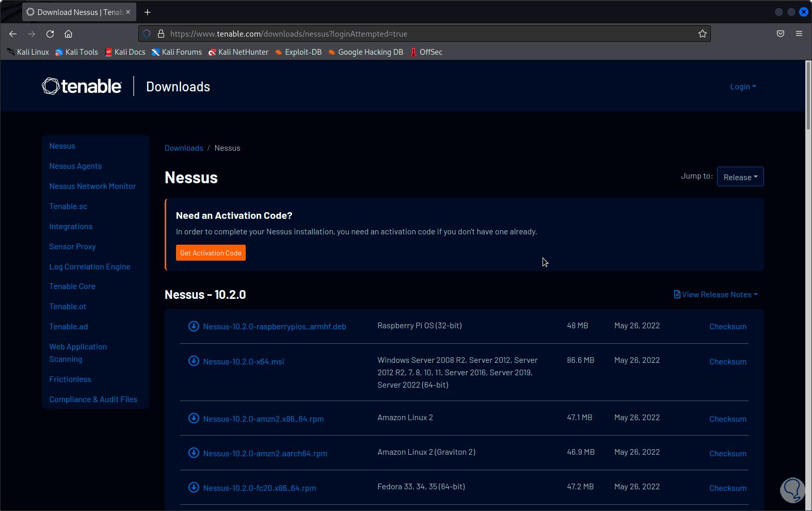
Task: Select Nessus Network Monitor in sidebar
Action: 92,186
